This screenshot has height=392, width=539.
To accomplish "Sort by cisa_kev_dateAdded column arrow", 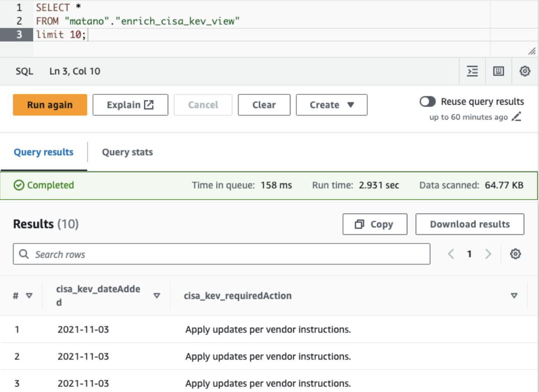I will point(157,296).
